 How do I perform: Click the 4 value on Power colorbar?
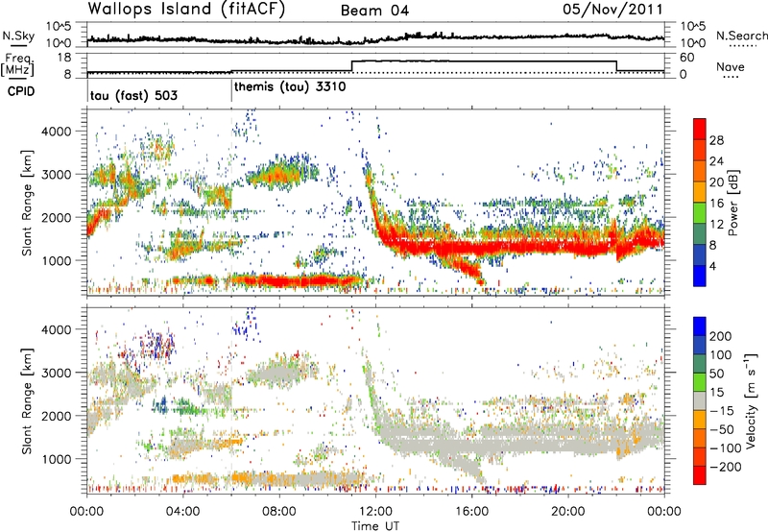click(x=713, y=266)
